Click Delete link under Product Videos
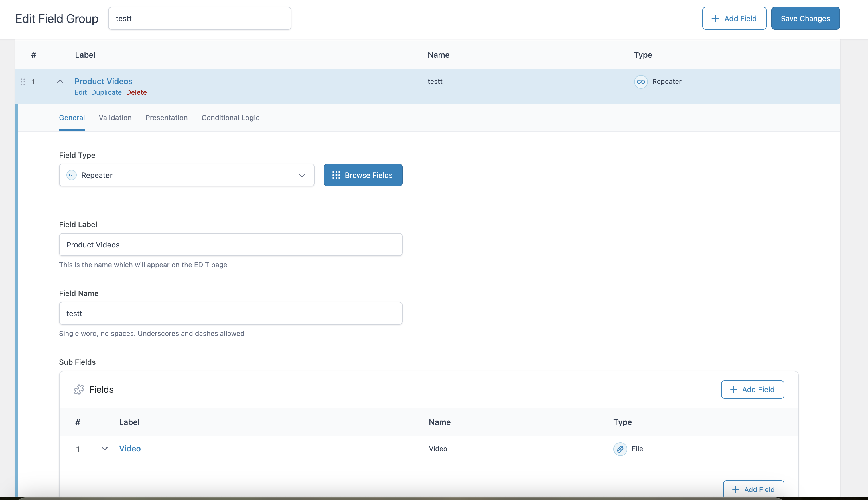This screenshot has width=868, height=500. [x=137, y=92]
